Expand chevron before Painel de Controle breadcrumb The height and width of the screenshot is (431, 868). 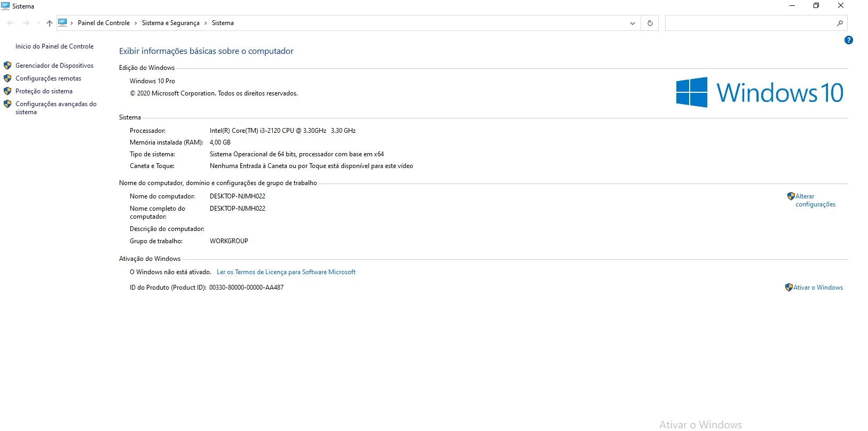[x=72, y=23]
